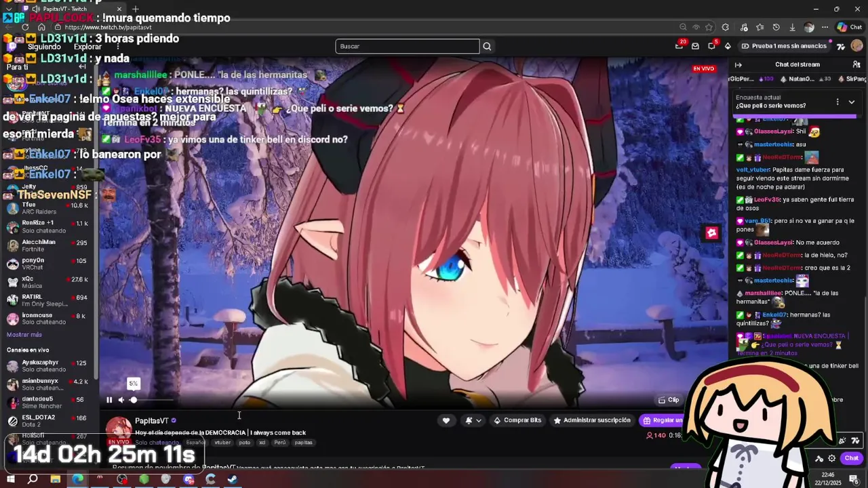The width and height of the screenshot is (868, 488).
Task: Click the red stream overlay icon on video
Action: 711,233
